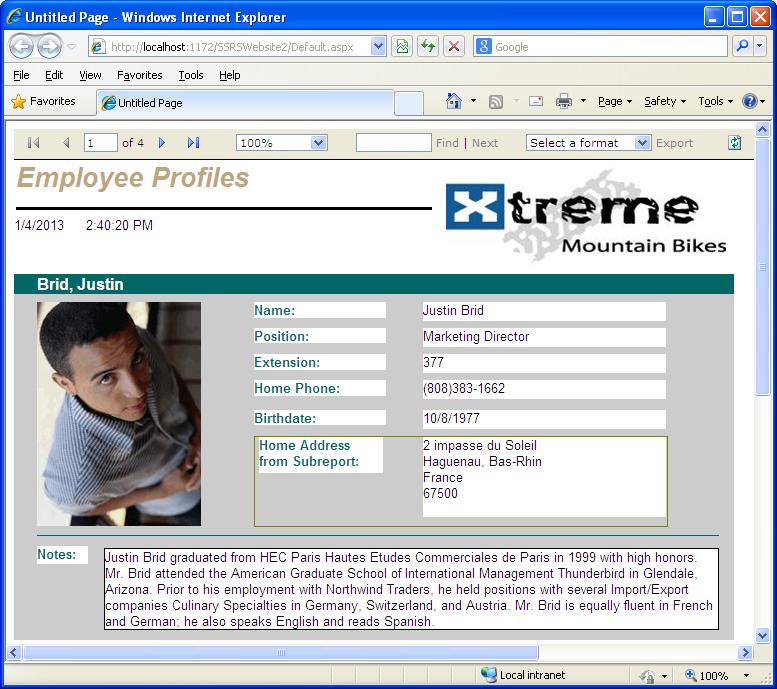Open the Favorites star button
The height and width of the screenshot is (689, 777).
[44, 102]
